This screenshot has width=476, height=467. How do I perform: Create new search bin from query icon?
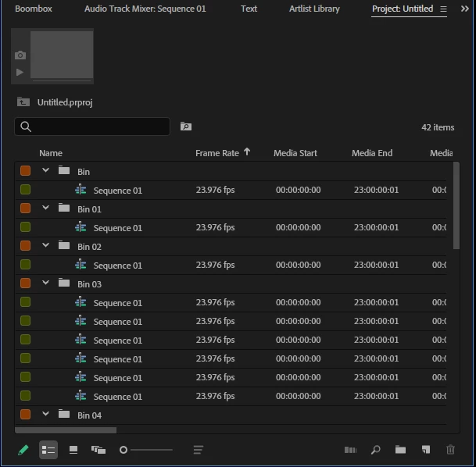coord(186,127)
